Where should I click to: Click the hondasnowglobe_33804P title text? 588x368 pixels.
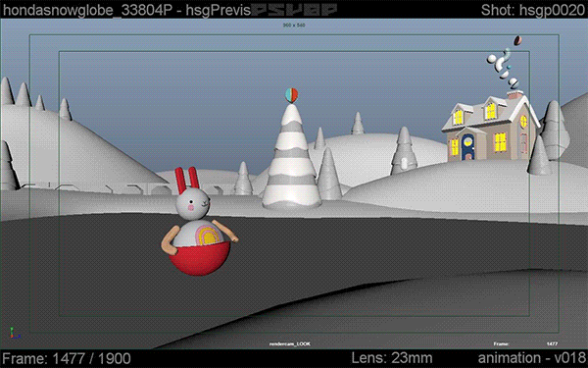pos(87,11)
